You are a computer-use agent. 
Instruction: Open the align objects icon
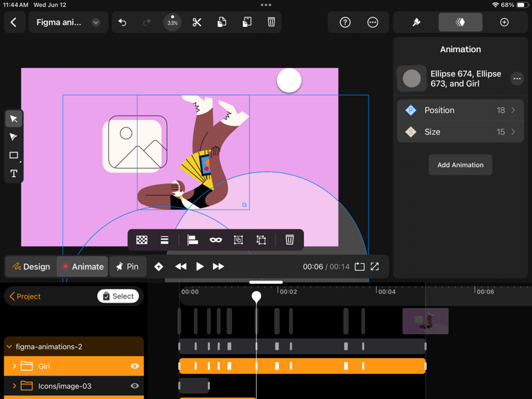coord(193,240)
